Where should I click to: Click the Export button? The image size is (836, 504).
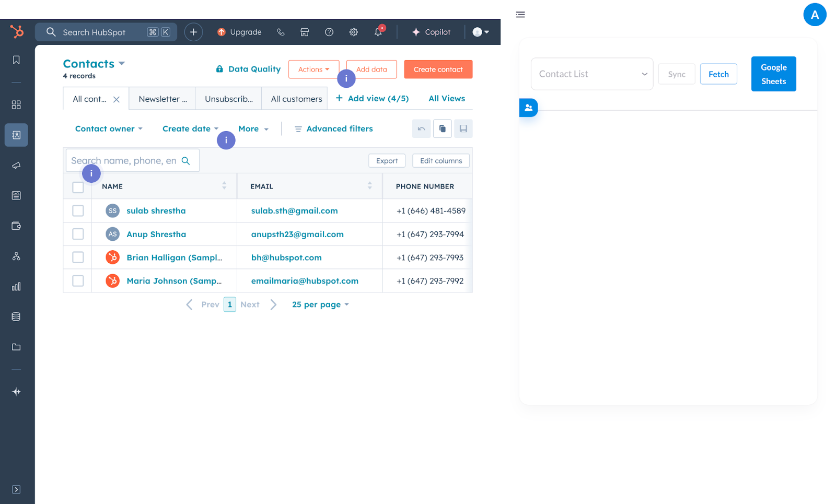(x=387, y=161)
